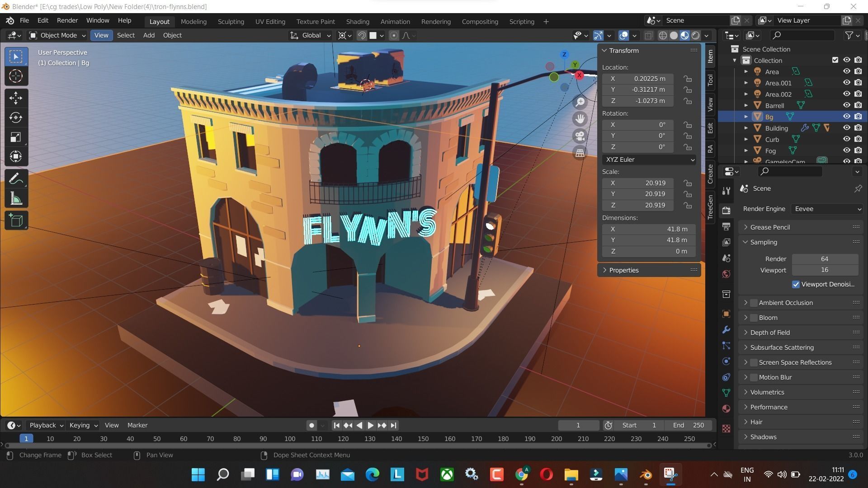Screen dimensions: 868x488
Task: Switch to the Modeling workspace tab
Action: tap(193, 22)
